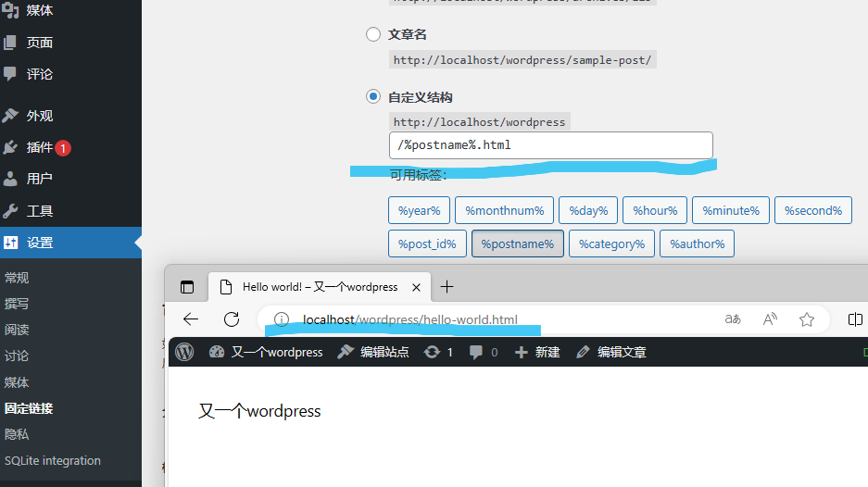Image resolution: width=868 pixels, height=487 pixels.
Task: Add the %hour% tag
Action: (x=655, y=210)
